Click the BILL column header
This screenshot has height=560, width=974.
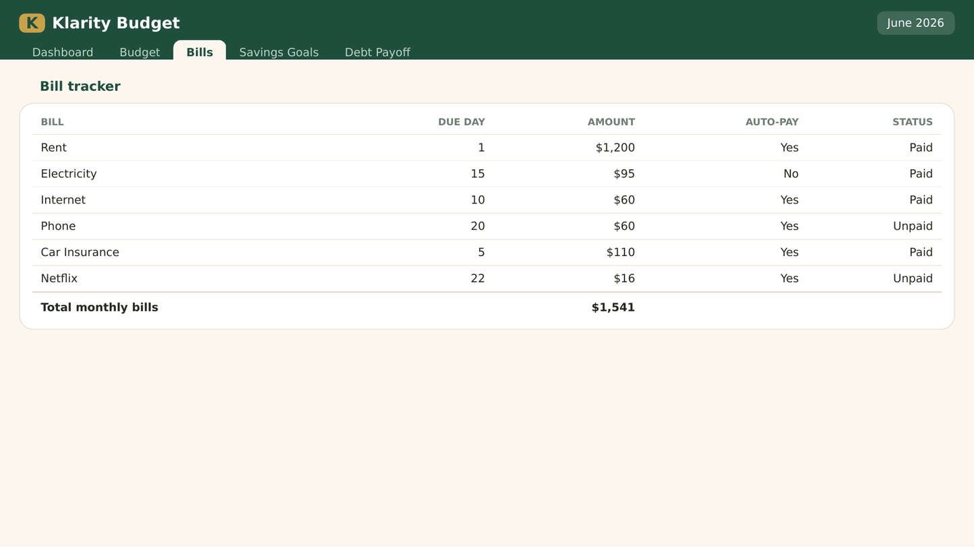point(53,122)
